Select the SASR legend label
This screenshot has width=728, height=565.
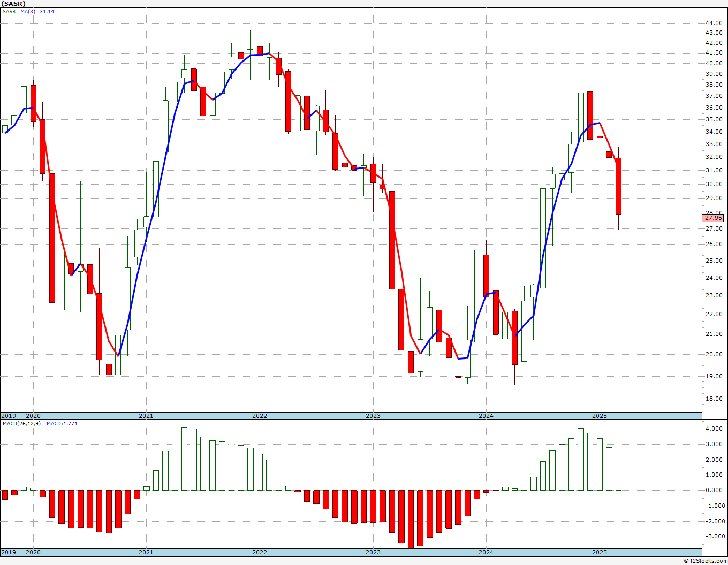click(x=9, y=12)
